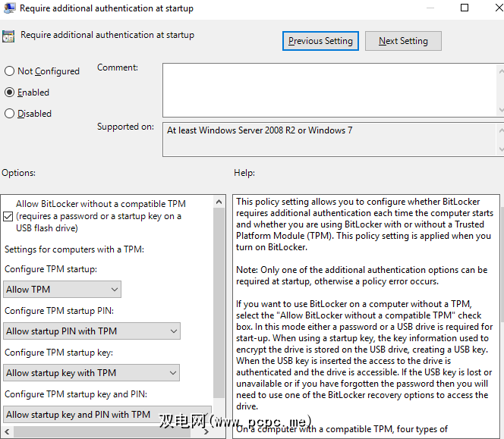Open the Allow startup key and PIN with TPM dropdown

click(x=107, y=415)
